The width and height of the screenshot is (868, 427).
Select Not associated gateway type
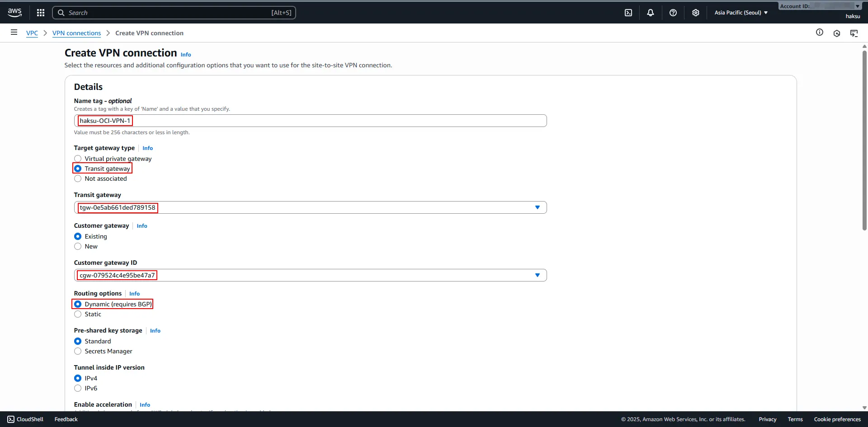point(78,178)
